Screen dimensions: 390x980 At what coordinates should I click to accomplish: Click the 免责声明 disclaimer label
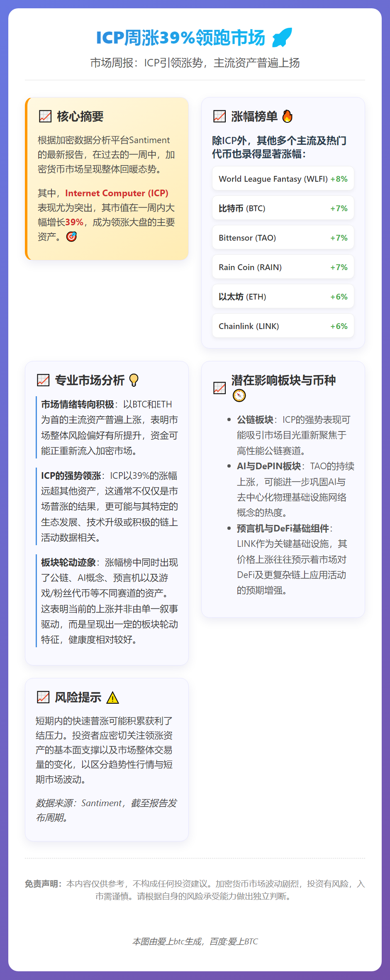43,884
